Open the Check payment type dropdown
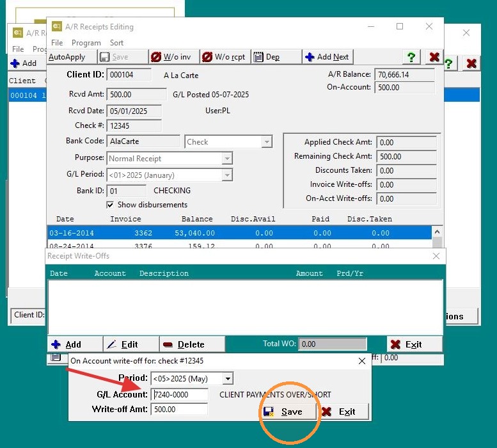 (x=267, y=142)
